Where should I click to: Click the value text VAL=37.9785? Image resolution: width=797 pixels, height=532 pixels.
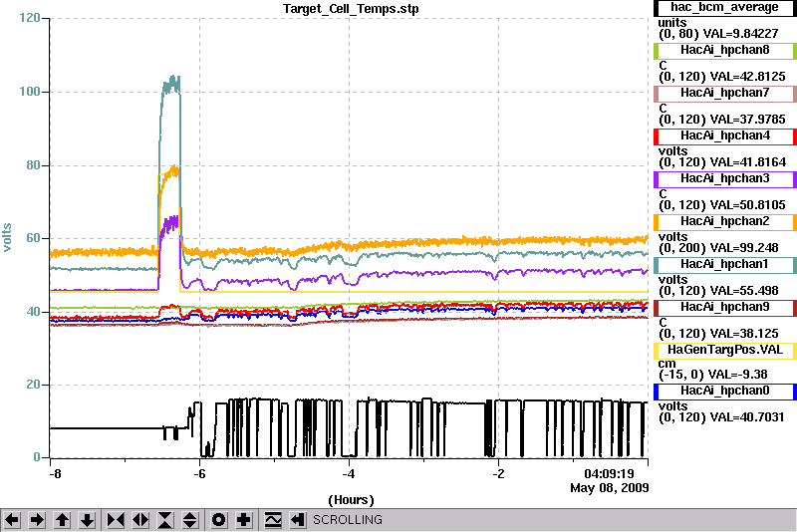(x=748, y=119)
